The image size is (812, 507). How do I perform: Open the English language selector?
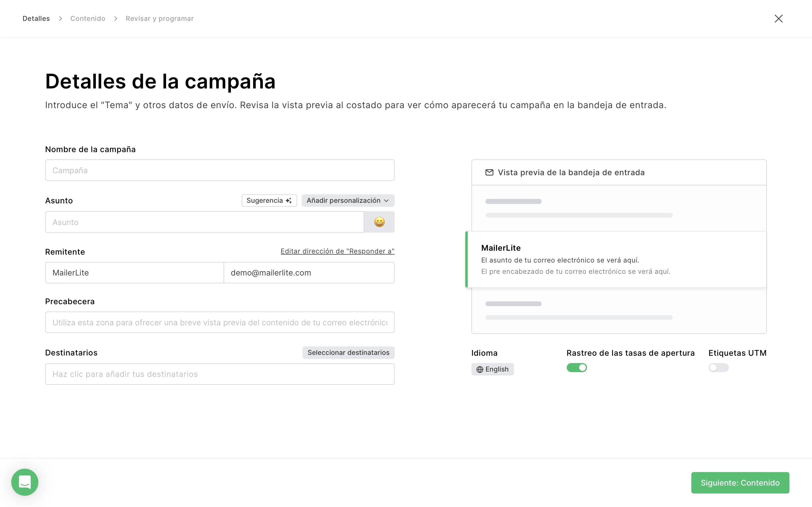point(493,369)
